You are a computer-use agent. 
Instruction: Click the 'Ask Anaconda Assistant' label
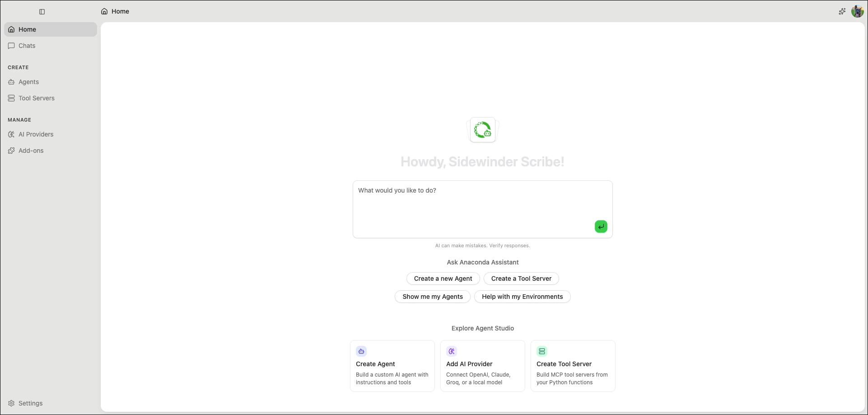click(483, 262)
